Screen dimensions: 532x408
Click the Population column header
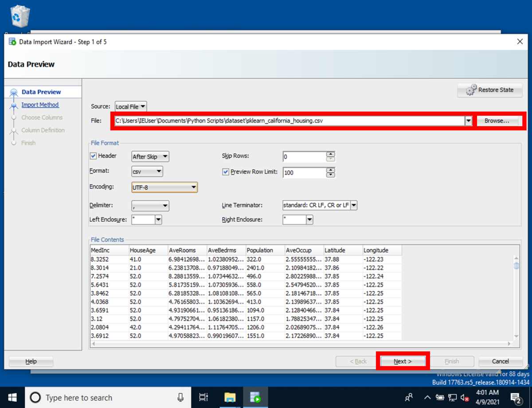265,250
